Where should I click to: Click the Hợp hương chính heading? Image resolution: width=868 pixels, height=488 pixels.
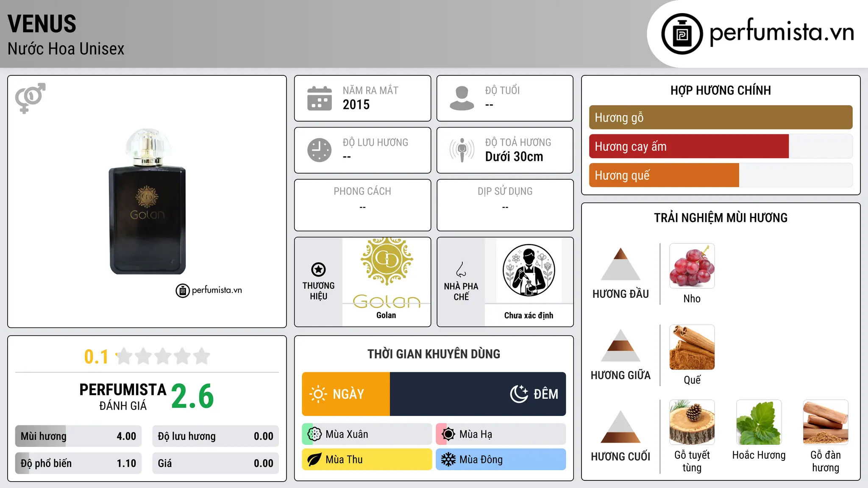(x=721, y=90)
